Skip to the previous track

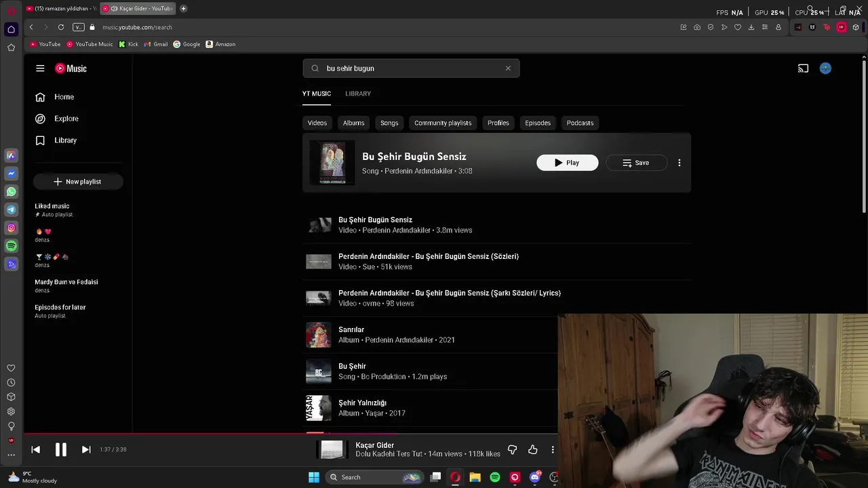36,449
